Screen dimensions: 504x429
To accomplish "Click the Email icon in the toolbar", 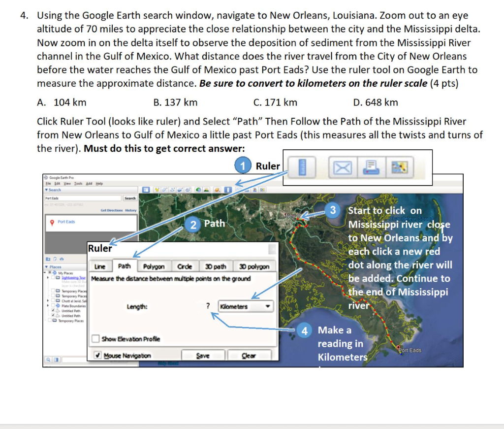I will point(343,166).
